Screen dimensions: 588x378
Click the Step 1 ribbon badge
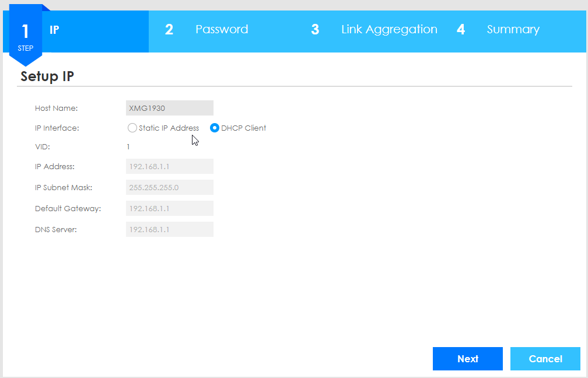[25, 35]
